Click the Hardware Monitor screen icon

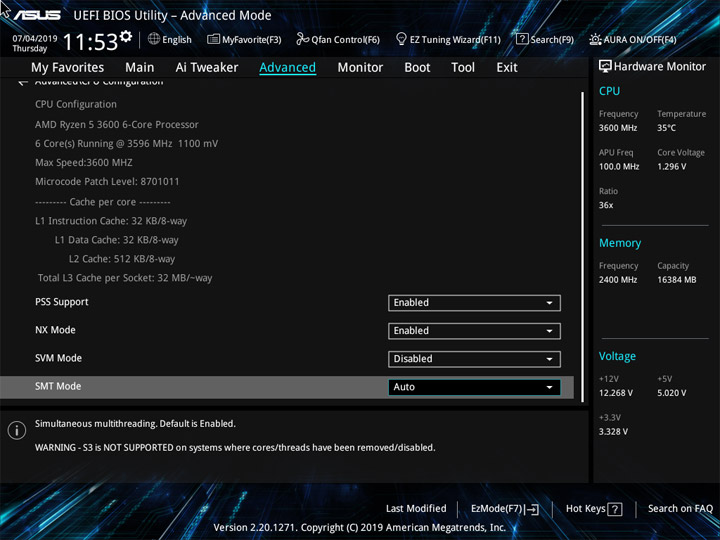click(x=605, y=67)
